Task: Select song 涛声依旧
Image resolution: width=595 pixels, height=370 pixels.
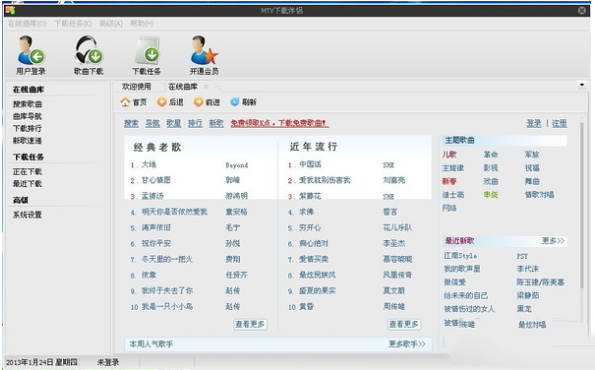Action: (156, 227)
